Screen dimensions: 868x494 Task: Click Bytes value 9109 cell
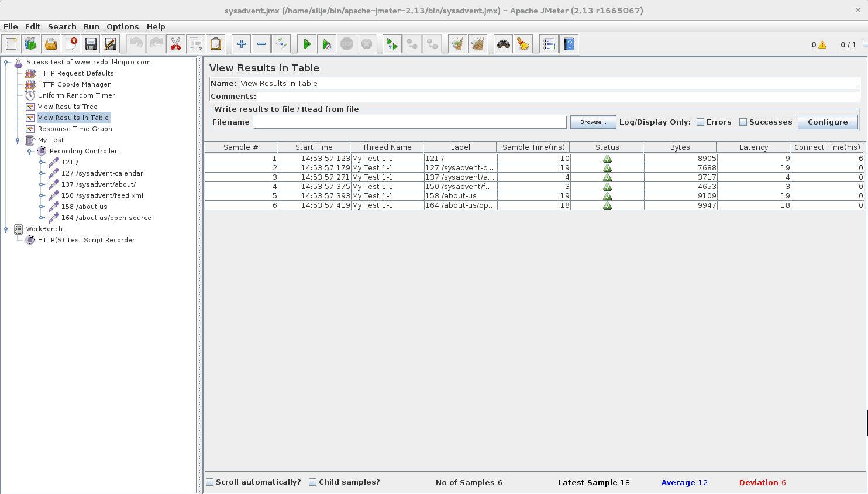680,196
